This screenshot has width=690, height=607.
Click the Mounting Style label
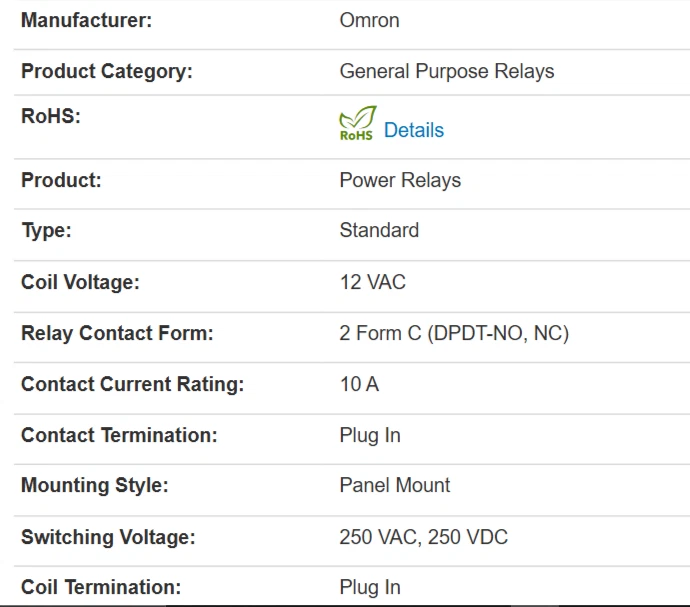(x=94, y=485)
